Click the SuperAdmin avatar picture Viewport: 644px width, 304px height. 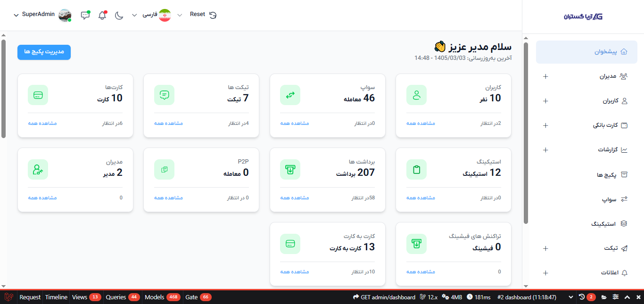pyautogui.click(x=65, y=15)
